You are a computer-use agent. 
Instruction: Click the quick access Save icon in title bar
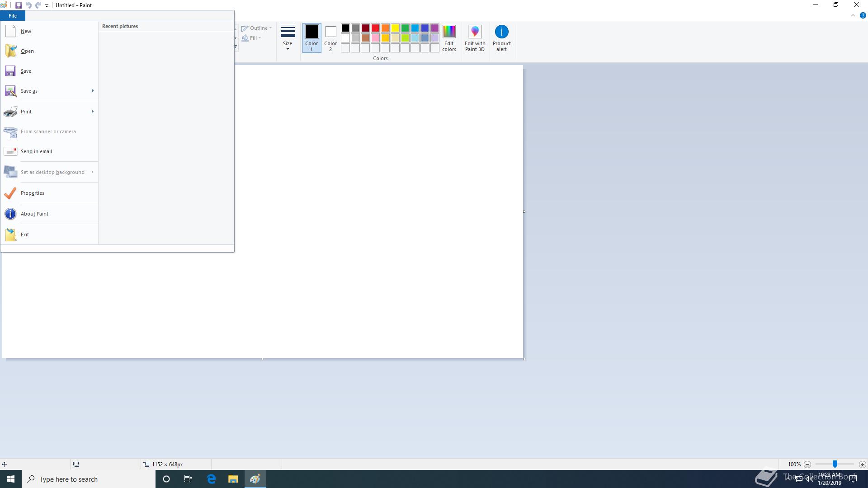[x=19, y=5]
